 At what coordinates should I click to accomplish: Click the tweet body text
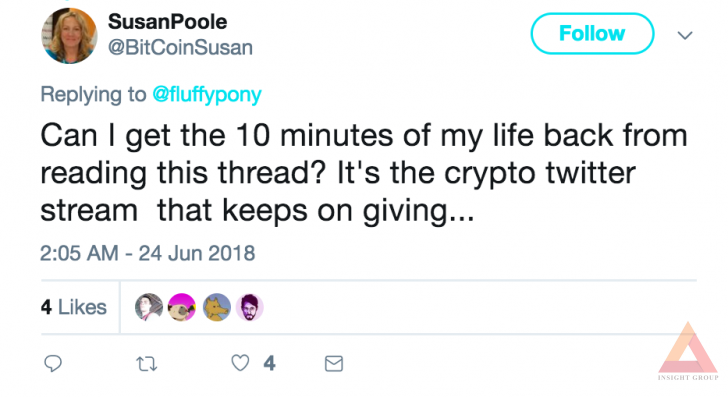pos(364,173)
